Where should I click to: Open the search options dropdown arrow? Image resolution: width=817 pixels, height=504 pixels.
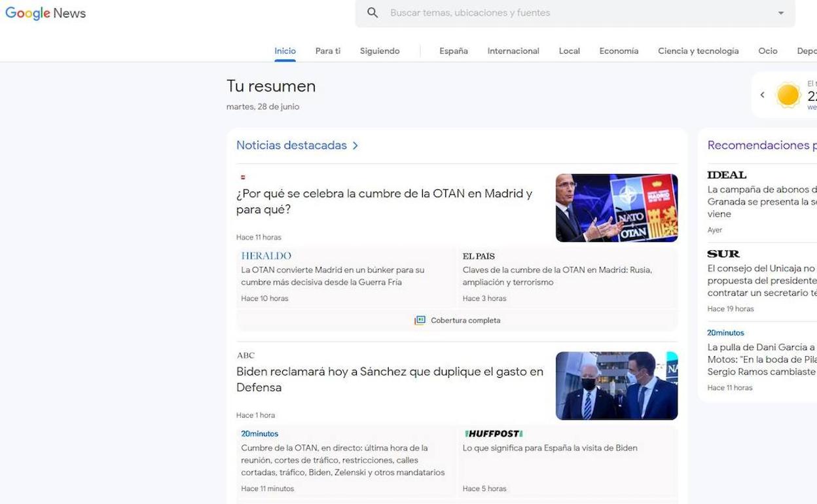pyautogui.click(x=782, y=12)
